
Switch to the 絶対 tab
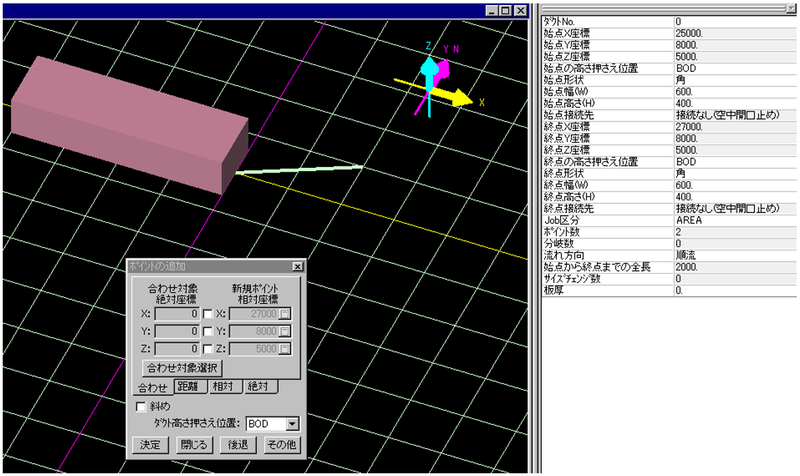click(259, 387)
